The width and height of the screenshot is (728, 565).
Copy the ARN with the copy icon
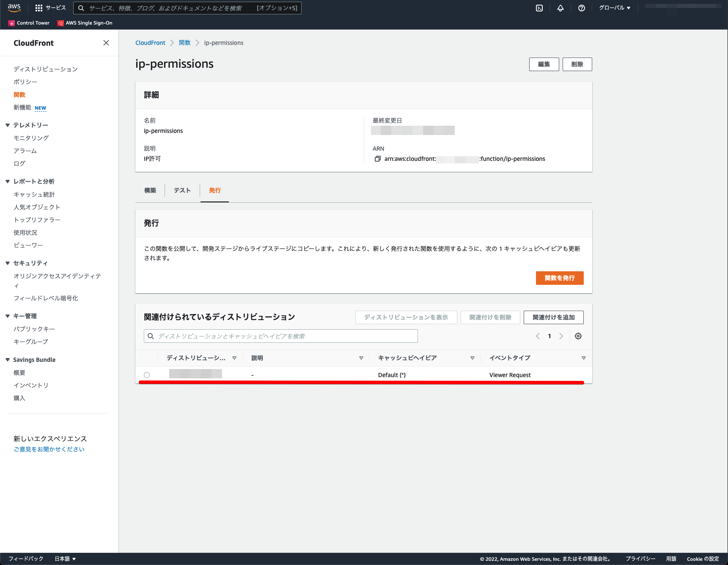[x=378, y=159]
